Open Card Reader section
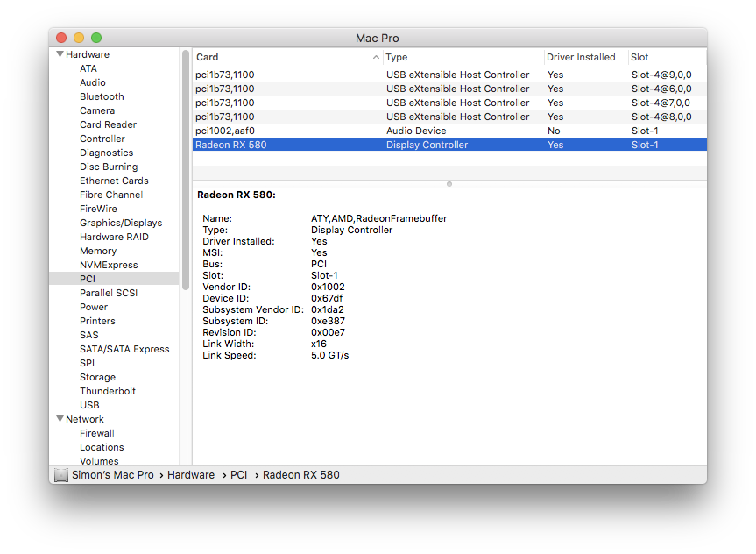The image size is (756, 554). click(108, 124)
